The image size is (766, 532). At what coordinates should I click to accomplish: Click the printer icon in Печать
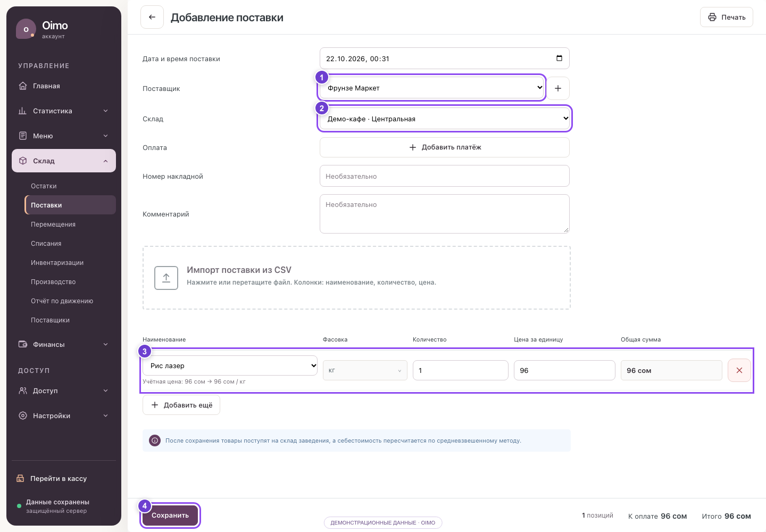[712, 17]
